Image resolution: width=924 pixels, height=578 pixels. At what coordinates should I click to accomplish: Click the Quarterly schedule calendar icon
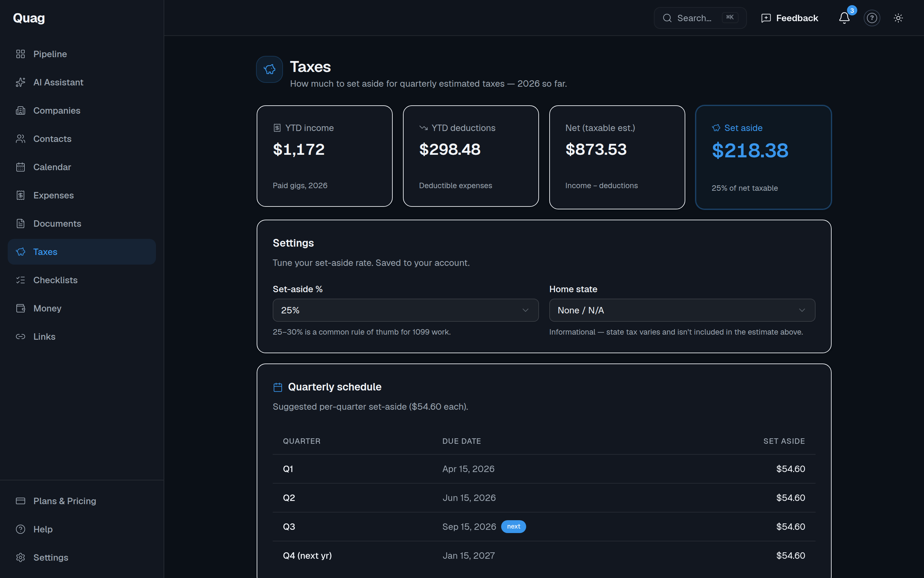pos(278,387)
